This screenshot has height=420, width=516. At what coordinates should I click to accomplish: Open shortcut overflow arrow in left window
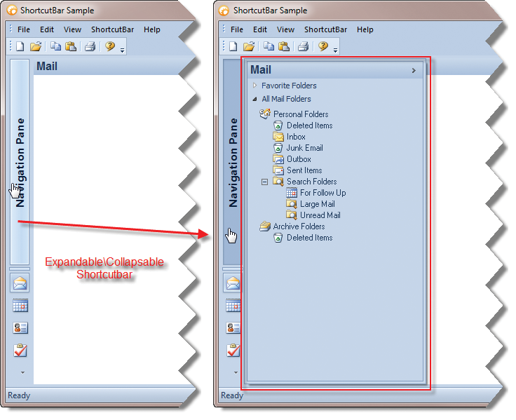pos(22,372)
